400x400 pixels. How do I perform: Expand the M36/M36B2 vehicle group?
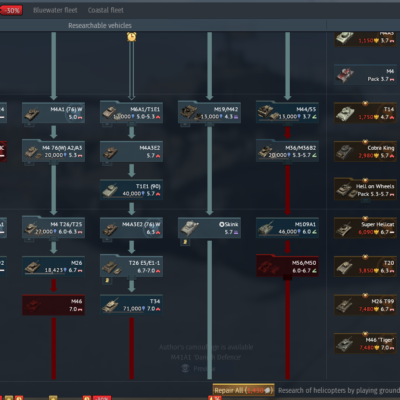pyautogui.click(x=287, y=152)
